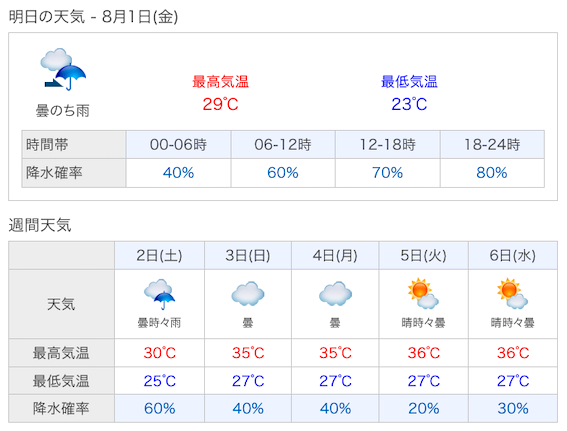The width and height of the screenshot is (567, 431).
Task: Click the 36℃ high for 5日(火)
Action: click(x=423, y=353)
